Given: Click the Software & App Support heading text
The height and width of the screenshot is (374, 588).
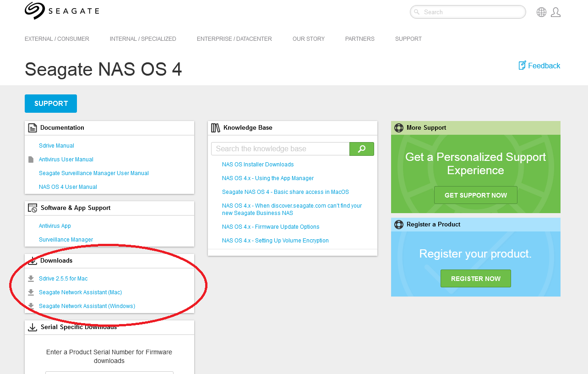Looking at the screenshot, I should click(x=76, y=208).
